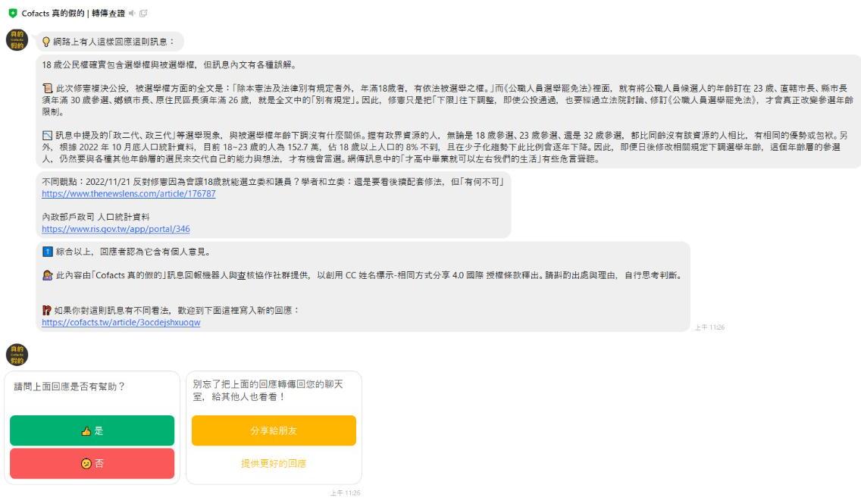Open the thenewslens.com article link
Image resolution: width=861 pixels, height=504 pixels.
128,193
